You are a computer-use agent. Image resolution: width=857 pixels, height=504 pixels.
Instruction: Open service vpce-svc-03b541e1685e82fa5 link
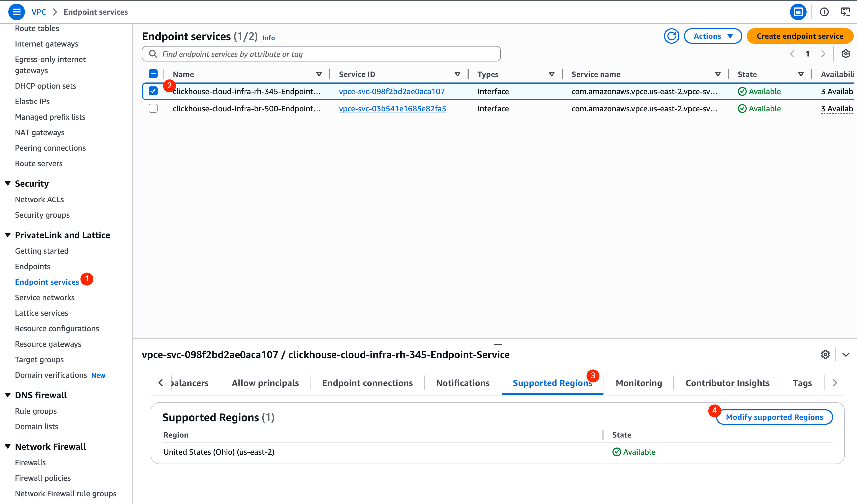coord(392,109)
